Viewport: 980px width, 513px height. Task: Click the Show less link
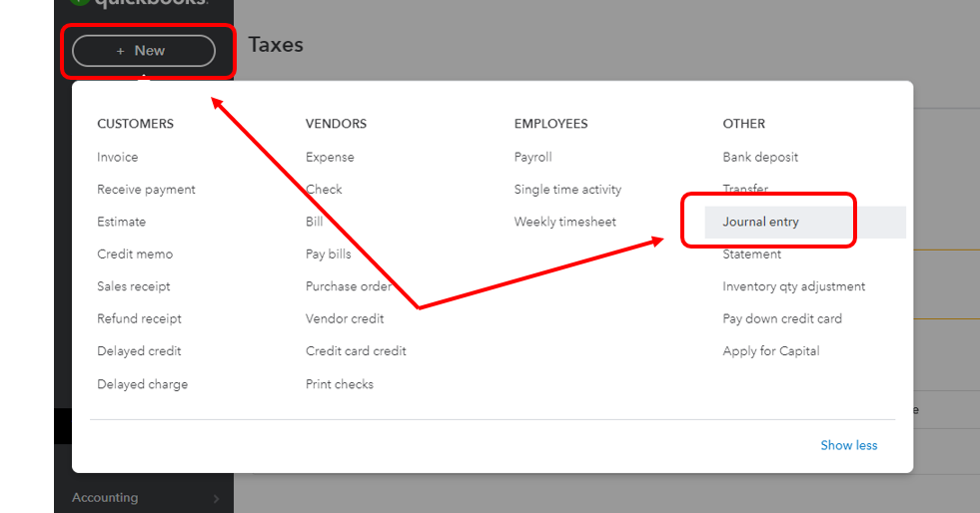pyautogui.click(x=849, y=445)
